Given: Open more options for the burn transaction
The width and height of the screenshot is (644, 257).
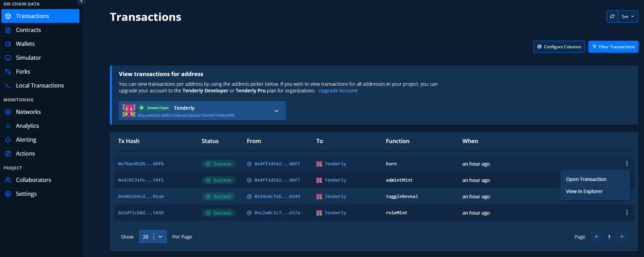Looking at the screenshot, I should 627,164.
